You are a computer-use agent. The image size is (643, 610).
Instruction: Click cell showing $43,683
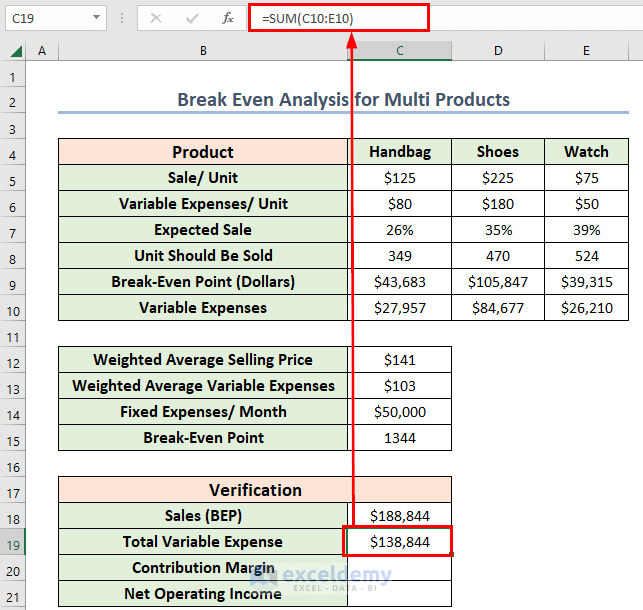click(400, 282)
